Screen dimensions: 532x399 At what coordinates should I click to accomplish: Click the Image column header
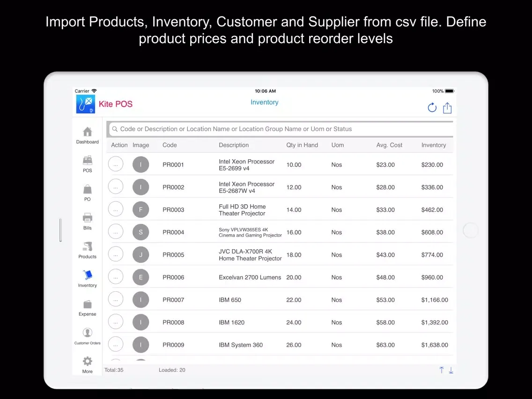click(x=141, y=145)
